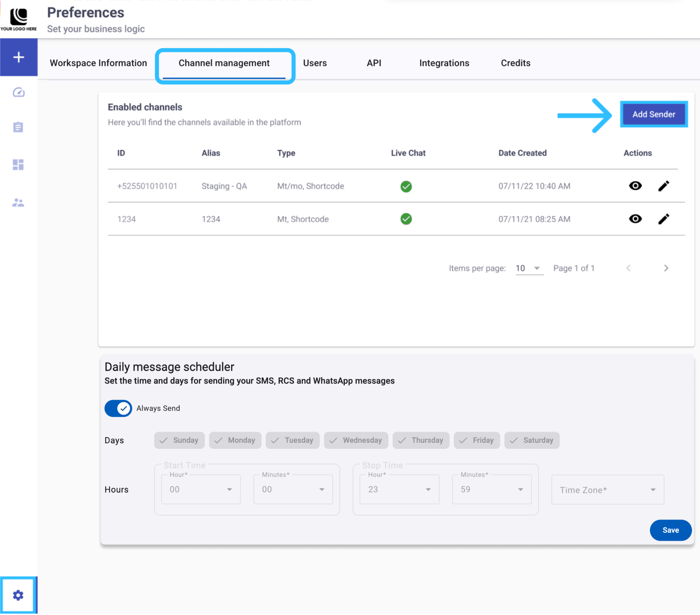Open the API tab

pos(374,63)
